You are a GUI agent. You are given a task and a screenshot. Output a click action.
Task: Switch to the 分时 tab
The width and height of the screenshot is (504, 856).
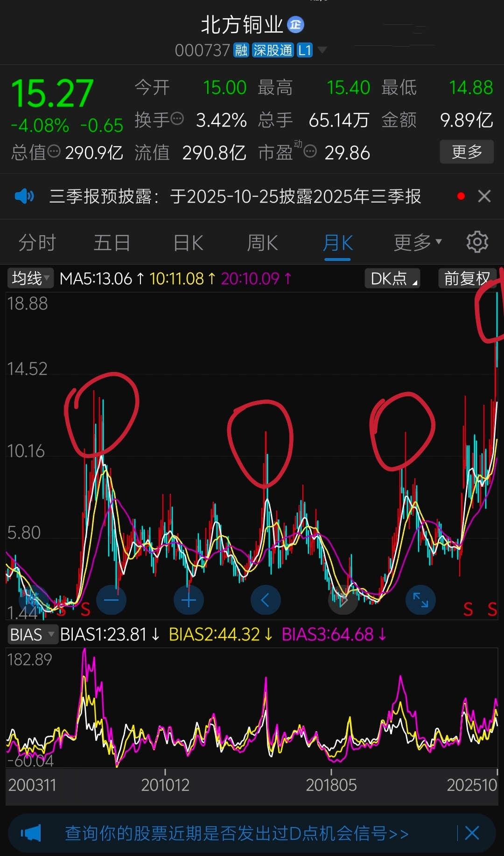[x=37, y=243]
